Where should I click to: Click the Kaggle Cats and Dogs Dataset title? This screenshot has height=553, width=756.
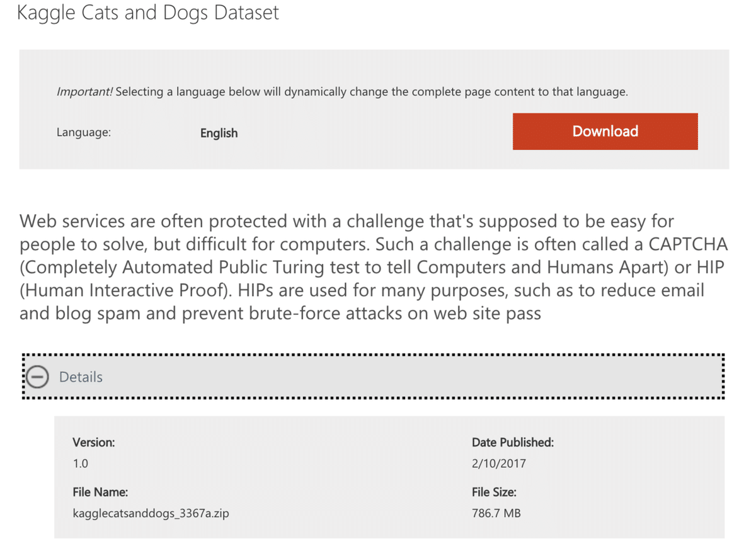(148, 13)
